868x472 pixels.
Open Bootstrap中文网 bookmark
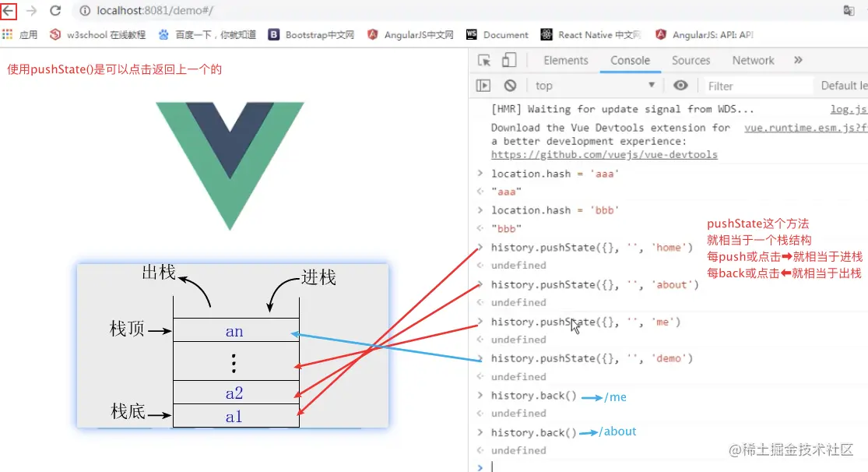(311, 34)
